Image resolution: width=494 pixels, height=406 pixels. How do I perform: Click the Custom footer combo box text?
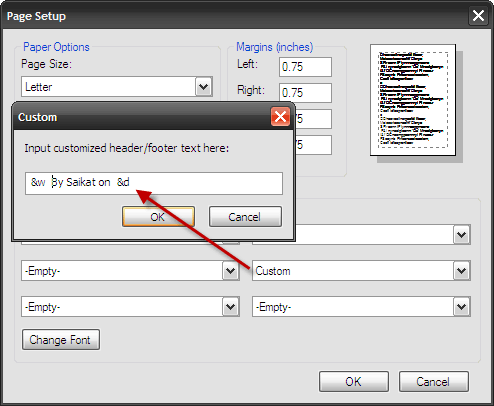(273, 271)
